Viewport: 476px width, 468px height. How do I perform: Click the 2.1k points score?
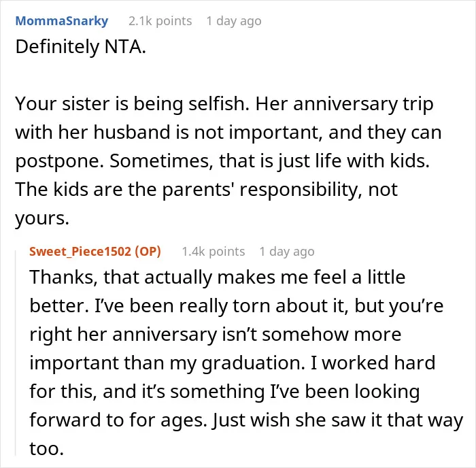[160, 21]
